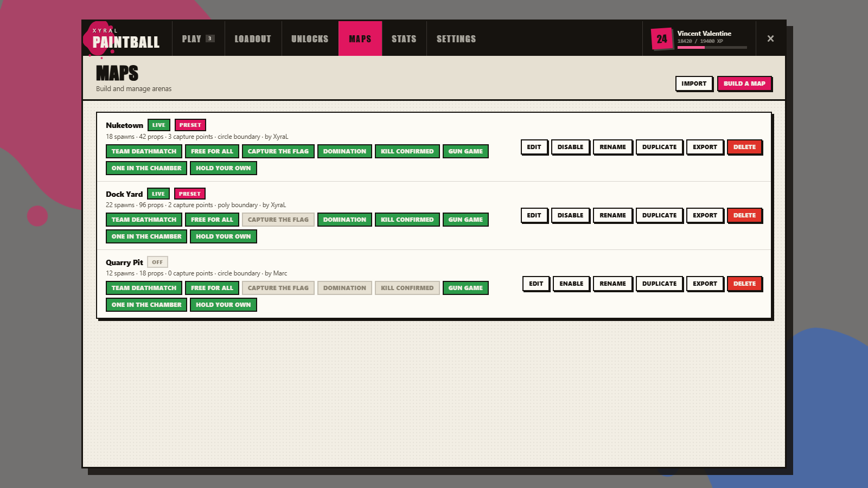
Task: Click the PRESET badge next to Dock Yard
Action: (x=190, y=194)
